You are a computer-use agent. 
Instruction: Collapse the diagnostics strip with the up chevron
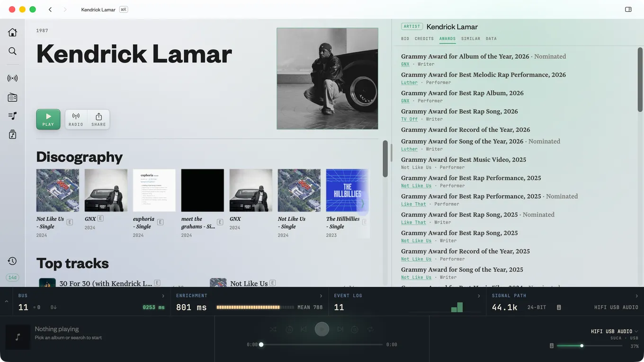(x=6, y=301)
